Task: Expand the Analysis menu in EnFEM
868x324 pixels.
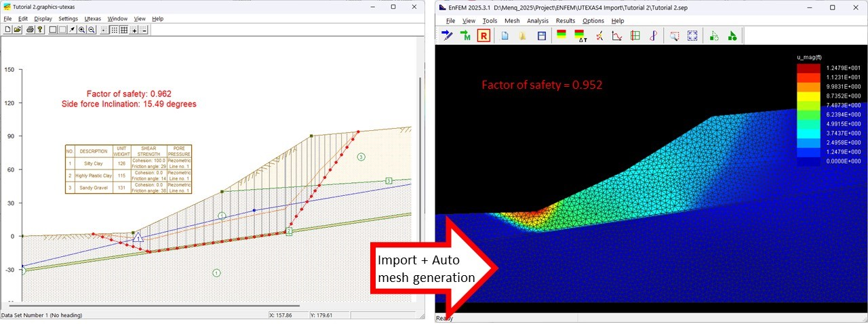Action: 538,21
